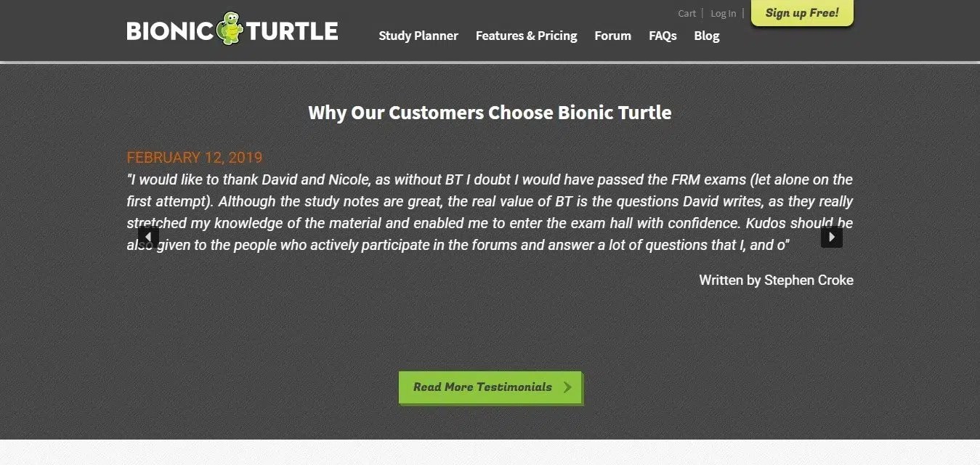Image resolution: width=980 pixels, height=465 pixels.
Task: Navigate home via the Bionic Turtle logo
Action: point(232,29)
